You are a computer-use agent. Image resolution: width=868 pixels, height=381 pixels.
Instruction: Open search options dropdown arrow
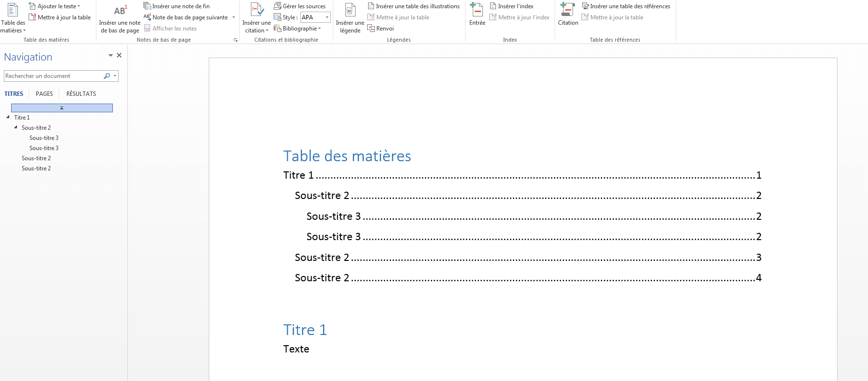pyautogui.click(x=115, y=76)
